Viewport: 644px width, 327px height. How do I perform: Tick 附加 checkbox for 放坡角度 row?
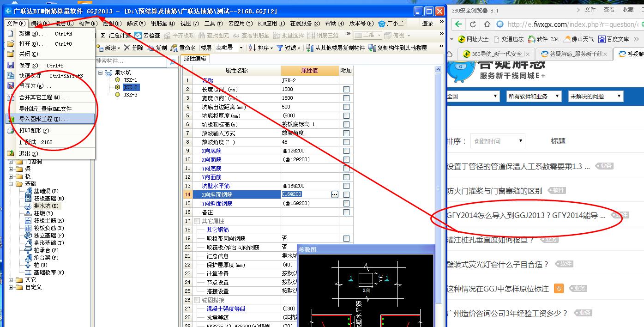346,142
